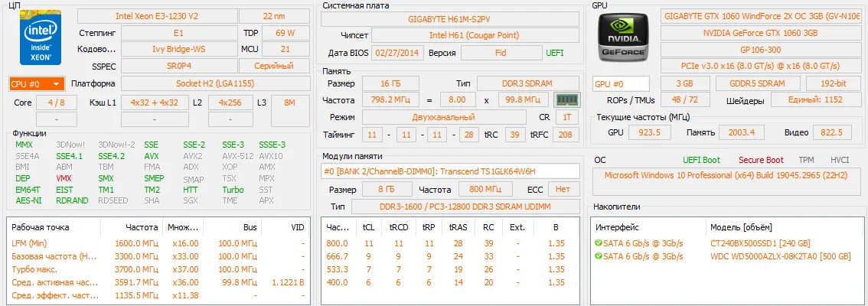Click the red Secure Boot label
The height and width of the screenshot is (306, 868).
tap(761, 160)
